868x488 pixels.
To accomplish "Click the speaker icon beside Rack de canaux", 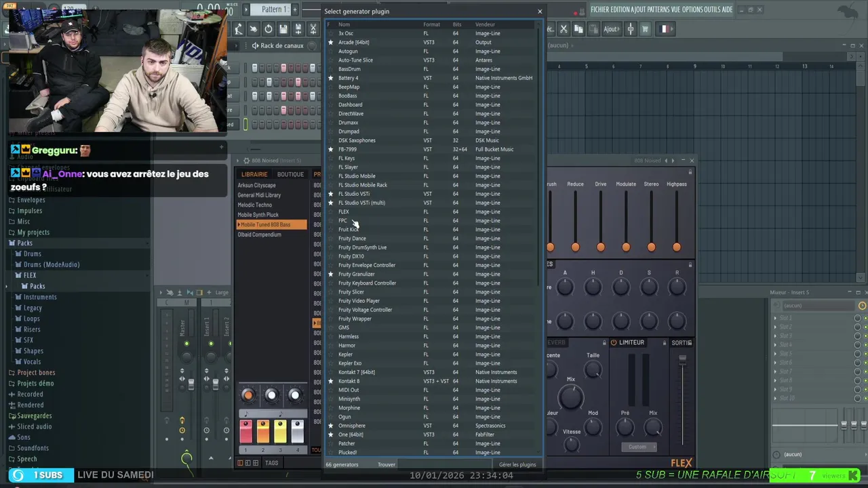I will coord(254,45).
